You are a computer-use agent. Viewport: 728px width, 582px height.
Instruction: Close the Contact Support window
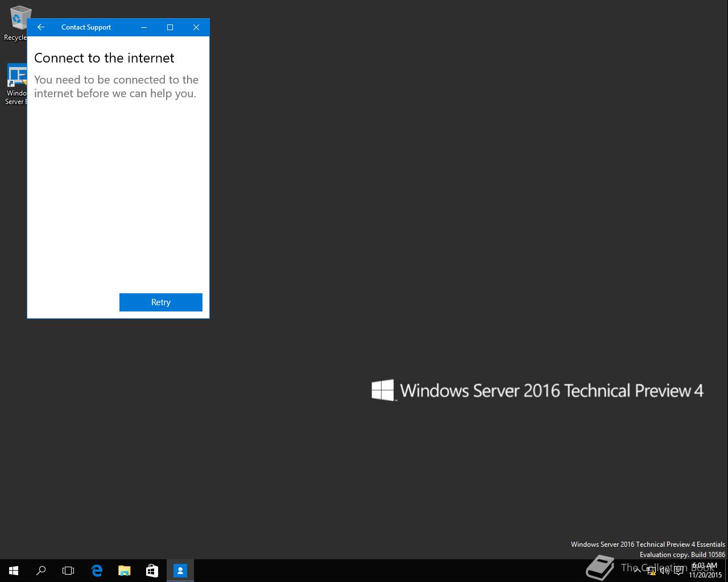click(x=196, y=27)
